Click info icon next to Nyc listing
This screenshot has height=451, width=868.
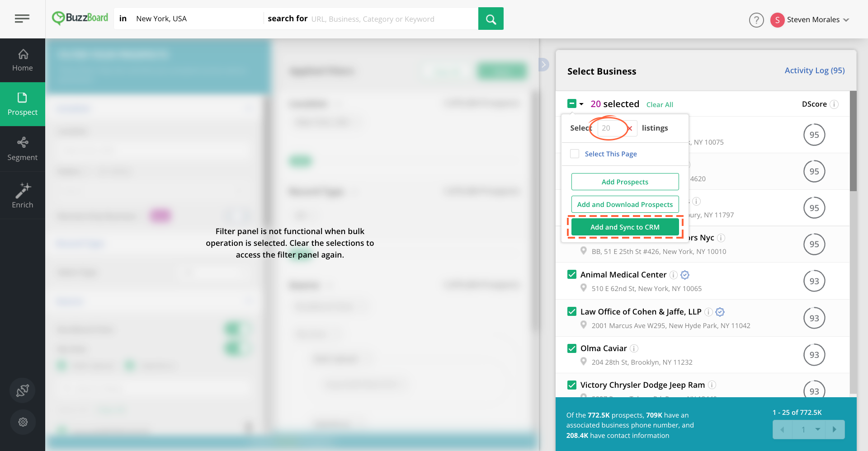tap(722, 238)
